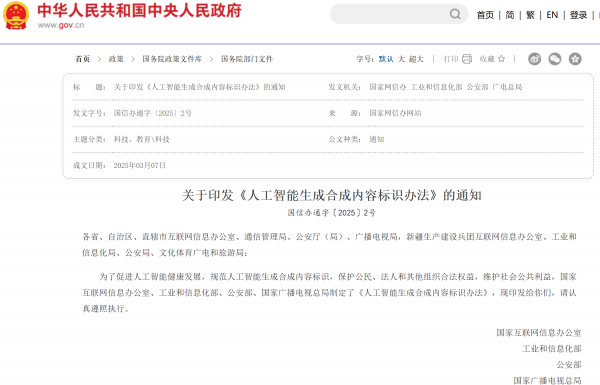Go to 政策 in the breadcrumb
The height and width of the screenshot is (385, 600).
(x=116, y=59)
